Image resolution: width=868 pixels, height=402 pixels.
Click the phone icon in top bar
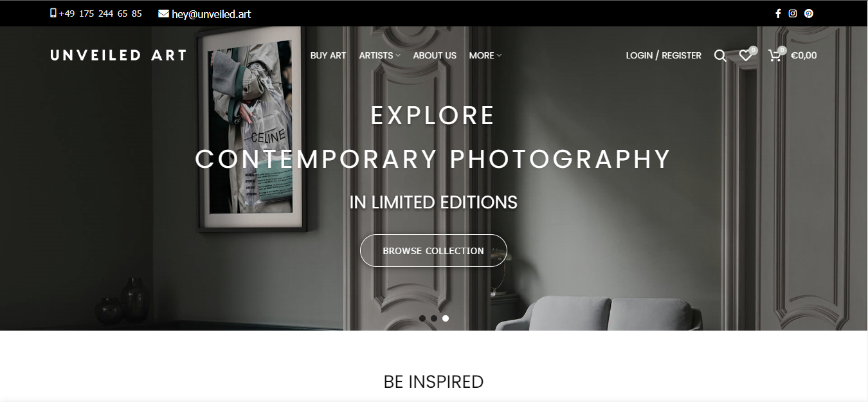(53, 13)
